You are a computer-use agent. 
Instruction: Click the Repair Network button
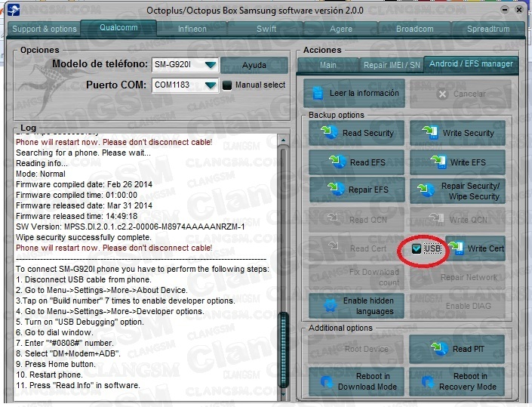(x=458, y=277)
